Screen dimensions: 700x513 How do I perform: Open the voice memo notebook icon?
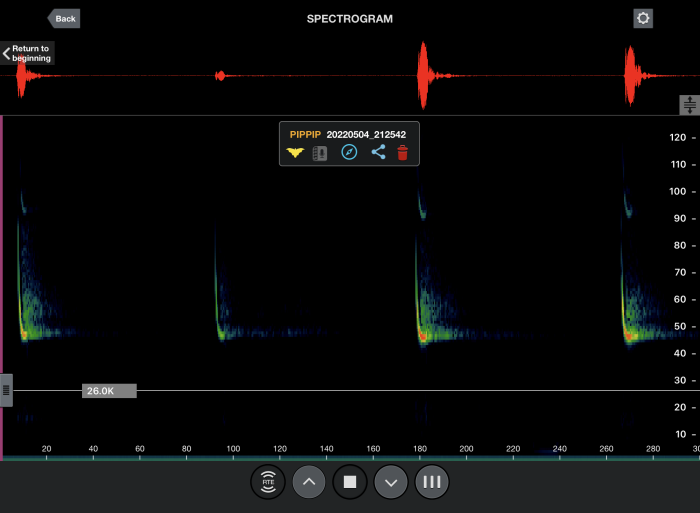click(x=320, y=153)
